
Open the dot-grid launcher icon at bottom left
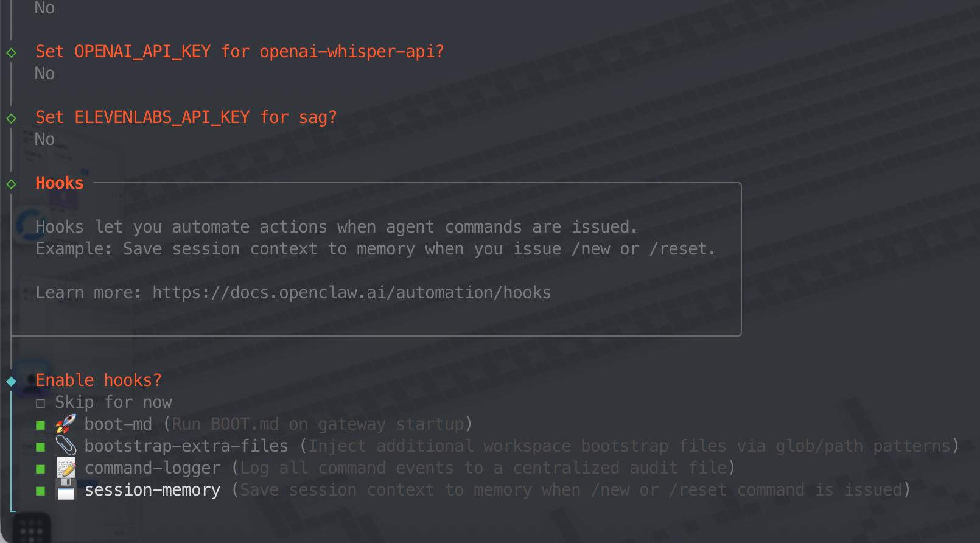[x=31, y=530]
